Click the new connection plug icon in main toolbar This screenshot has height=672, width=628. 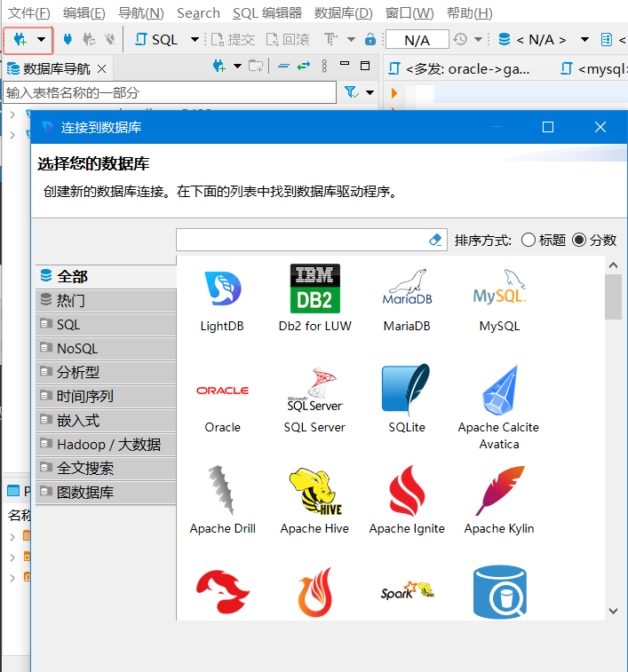[20, 40]
